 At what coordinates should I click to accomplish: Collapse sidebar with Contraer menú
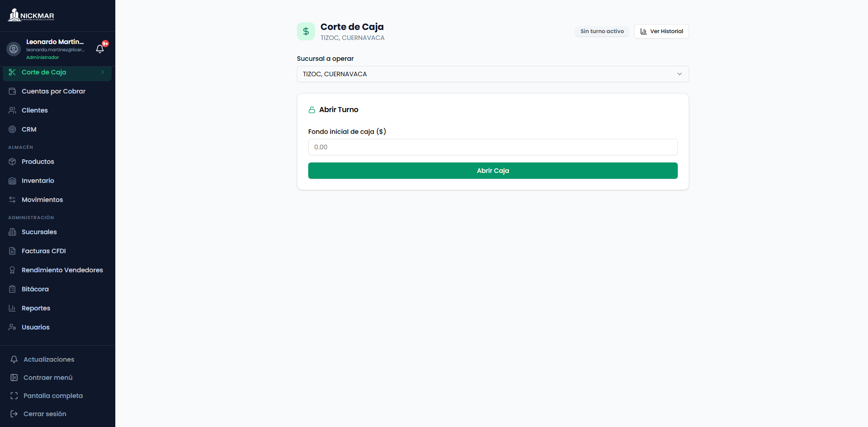pyautogui.click(x=57, y=378)
